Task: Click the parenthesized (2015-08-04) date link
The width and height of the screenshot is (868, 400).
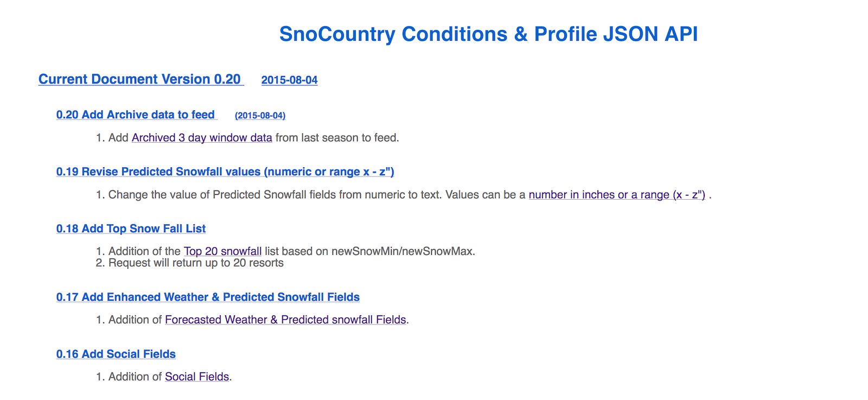Action: [x=260, y=116]
